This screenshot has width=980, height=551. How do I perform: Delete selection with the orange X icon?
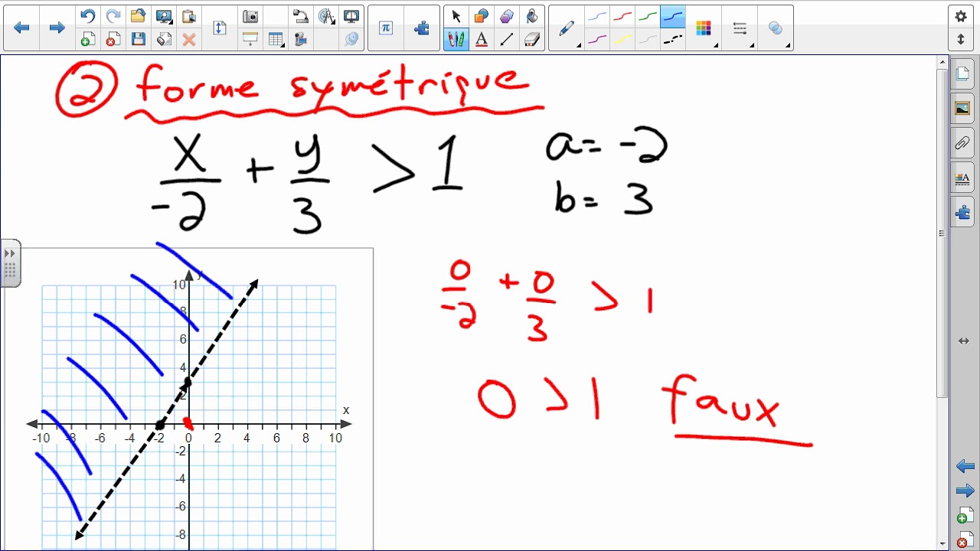(x=188, y=40)
